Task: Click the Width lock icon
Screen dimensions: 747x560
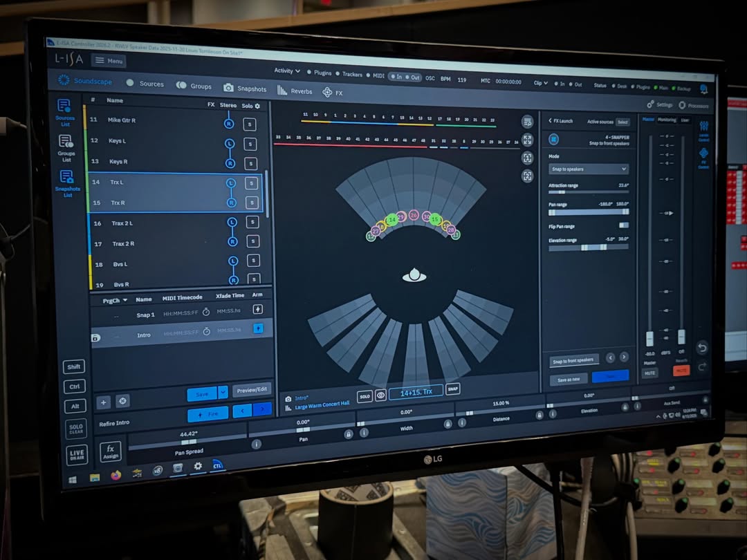Action: coord(448,424)
